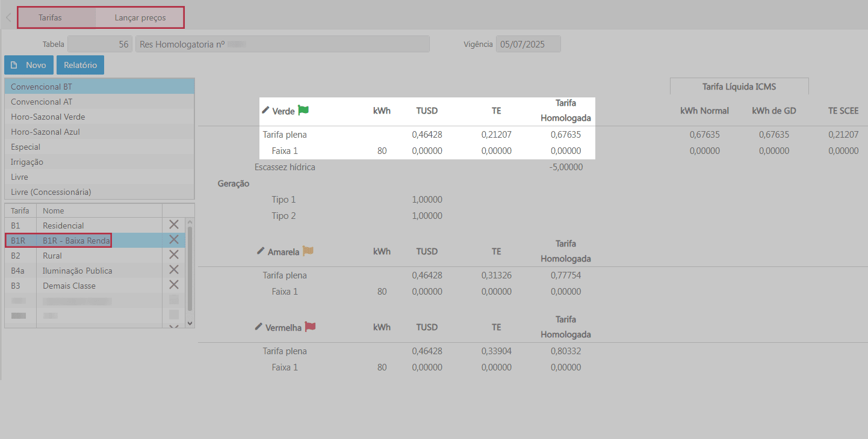Delete the B1R Baixa Renda tariff
Screen dimensions: 868x439
click(174, 240)
